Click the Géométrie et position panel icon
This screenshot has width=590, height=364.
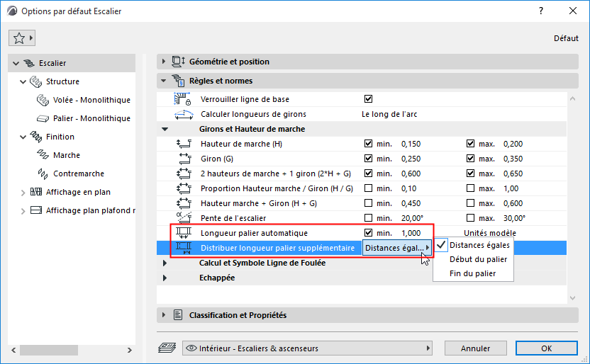tap(179, 61)
